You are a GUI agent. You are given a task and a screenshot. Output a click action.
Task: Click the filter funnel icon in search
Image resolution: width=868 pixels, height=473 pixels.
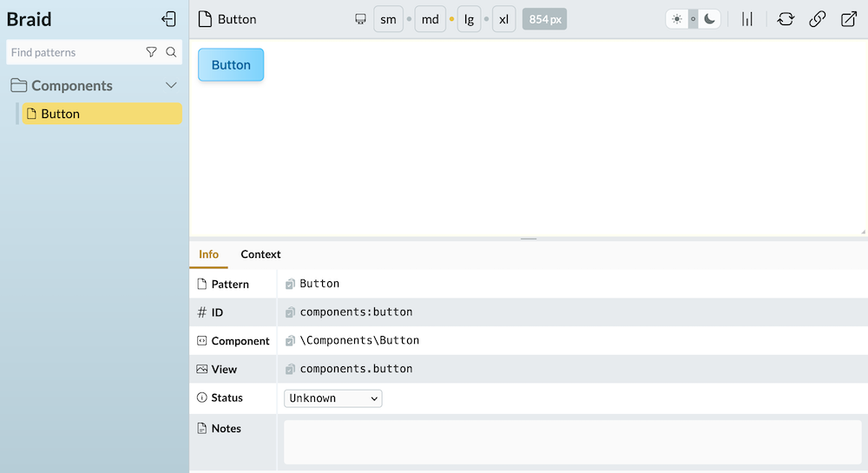pyautogui.click(x=151, y=52)
